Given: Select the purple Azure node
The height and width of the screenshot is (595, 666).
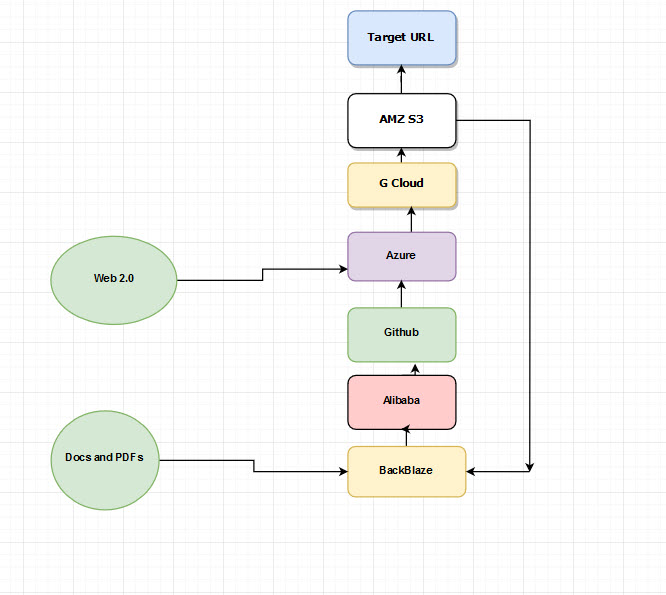Looking at the screenshot, I should (401, 257).
